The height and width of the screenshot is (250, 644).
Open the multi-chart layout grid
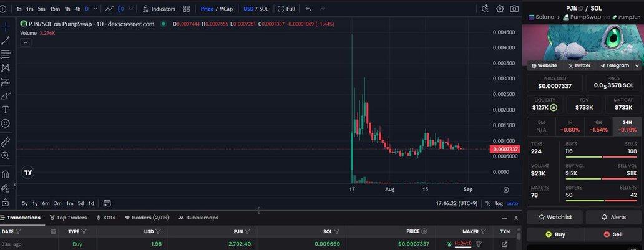point(187,9)
